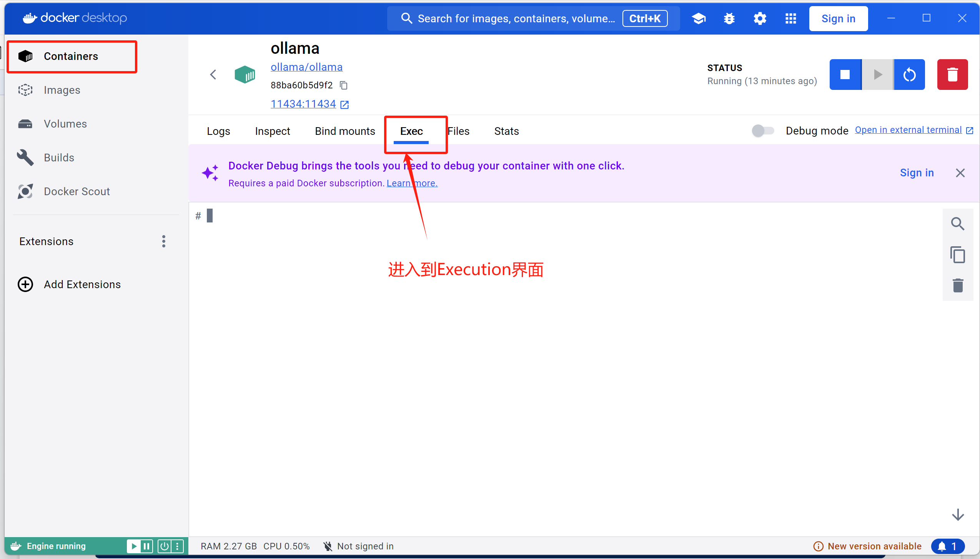
Task: Open the ollama/ollama image link
Action: click(306, 67)
